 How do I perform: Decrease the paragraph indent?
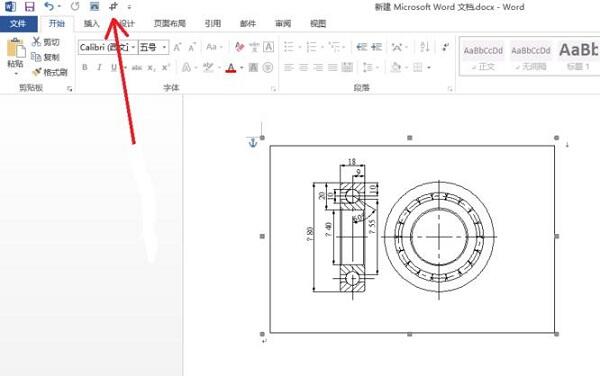[362, 47]
